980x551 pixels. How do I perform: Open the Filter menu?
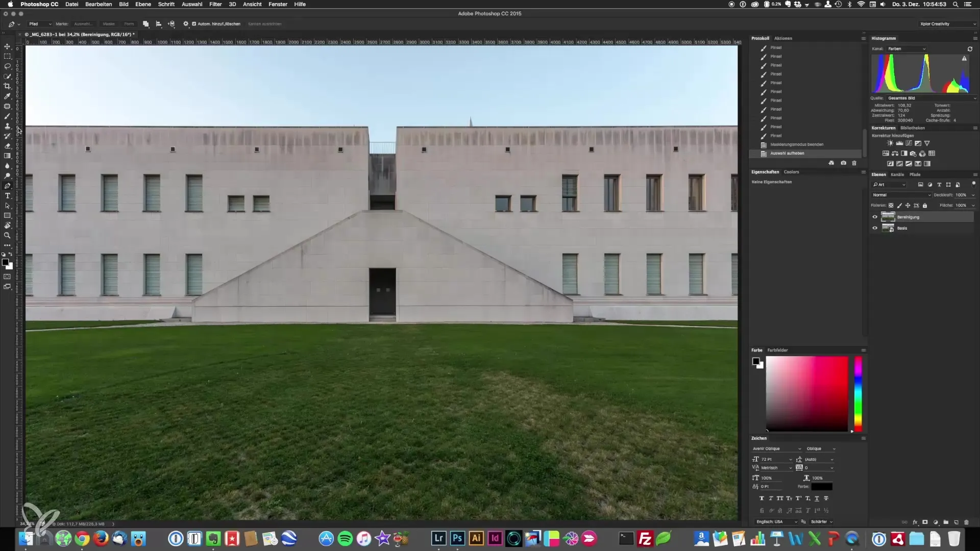tap(215, 4)
